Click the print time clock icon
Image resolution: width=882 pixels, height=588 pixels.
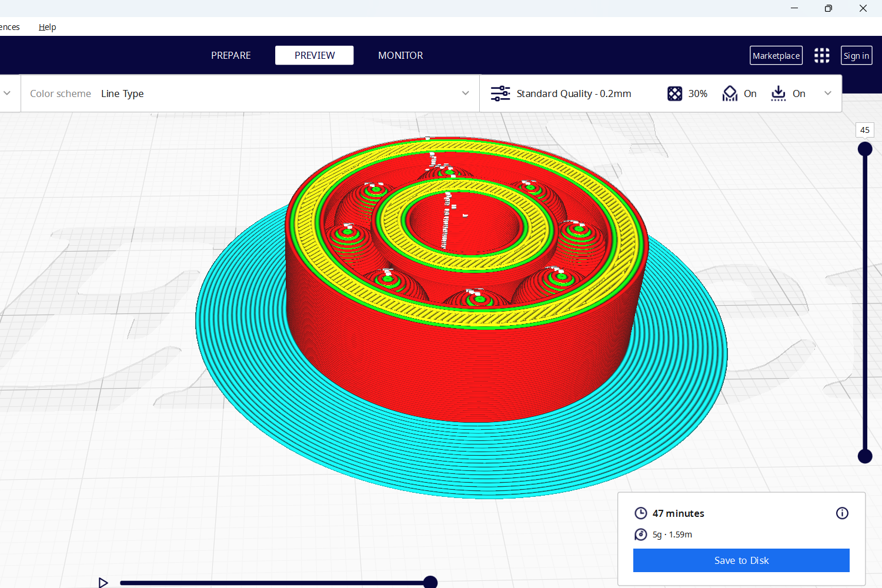point(640,513)
